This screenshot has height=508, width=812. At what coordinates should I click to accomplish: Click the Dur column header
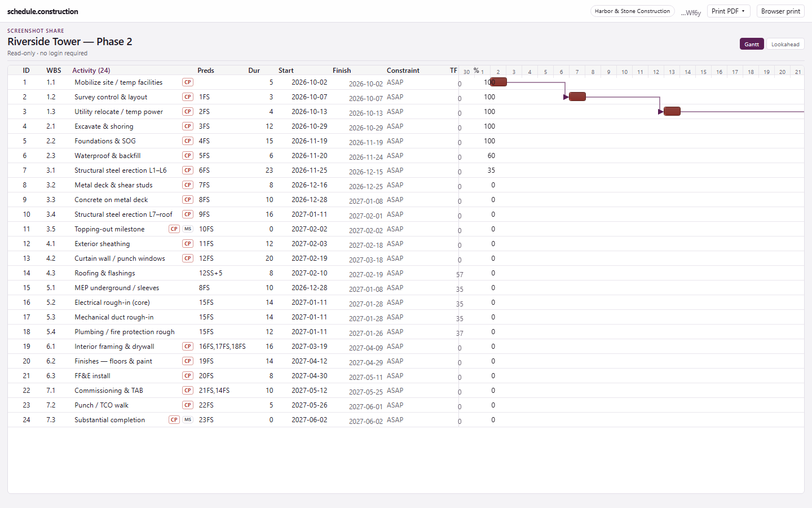(254, 71)
